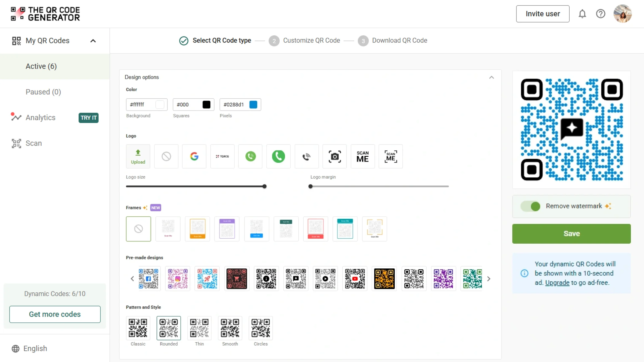Viewport: 644px width, 362px height.
Task: Select the camera scan logo
Action: tap(335, 156)
